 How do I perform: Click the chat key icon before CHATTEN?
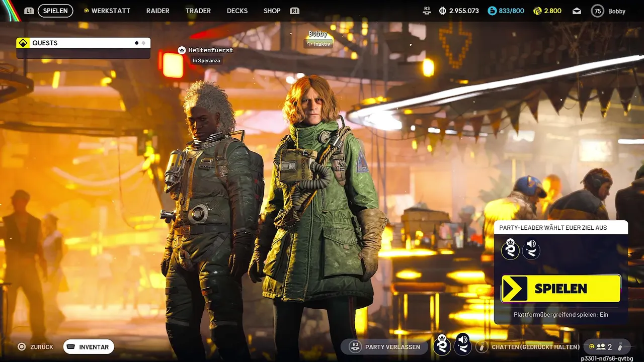[x=482, y=347]
